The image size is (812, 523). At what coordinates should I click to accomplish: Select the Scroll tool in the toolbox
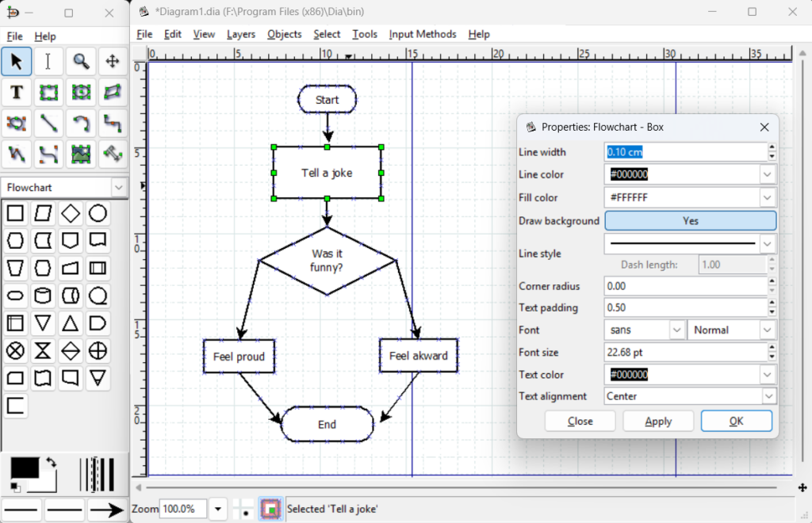(112, 61)
